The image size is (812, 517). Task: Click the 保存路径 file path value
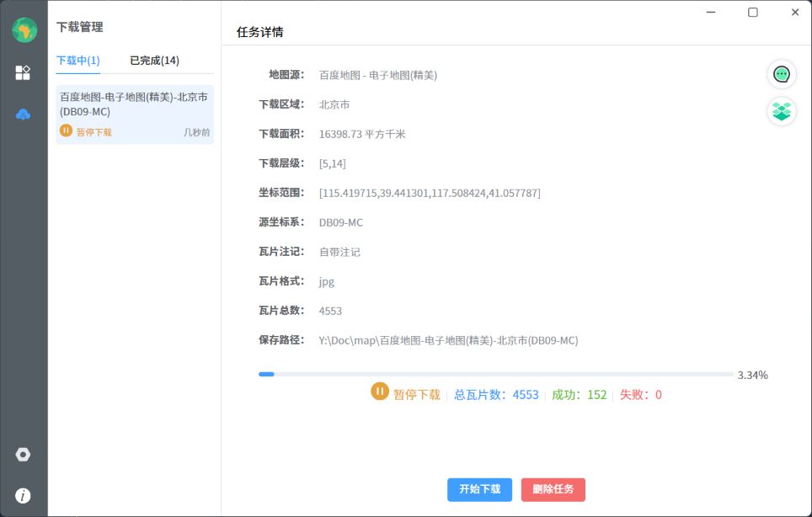448,341
